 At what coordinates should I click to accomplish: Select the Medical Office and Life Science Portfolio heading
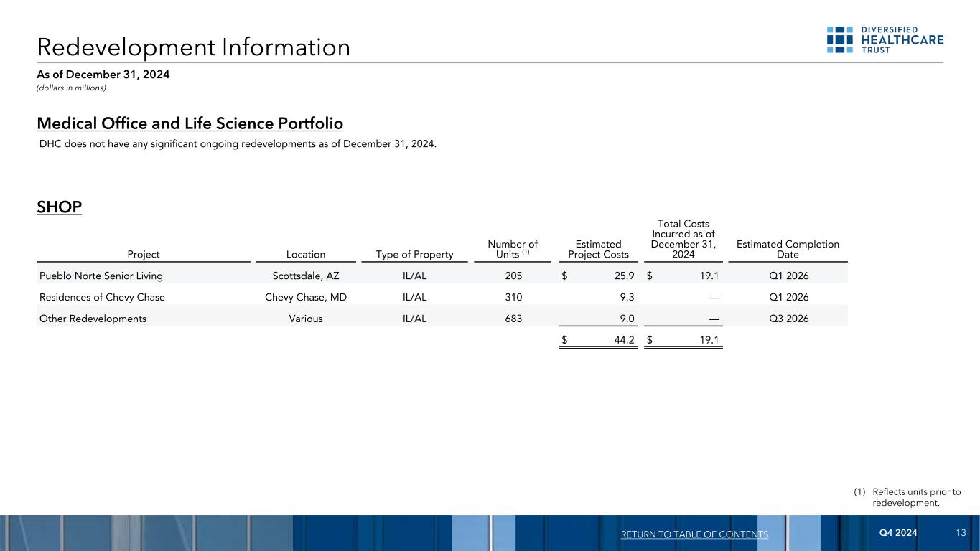pos(190,123)
